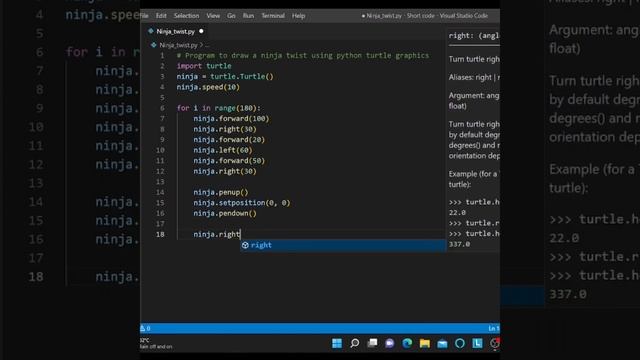Image resolution: width=640 pixels, height=360 pixels.
Task: Click 'ninja.right(30)' on line 8
Action: click(x=225, y=129)
